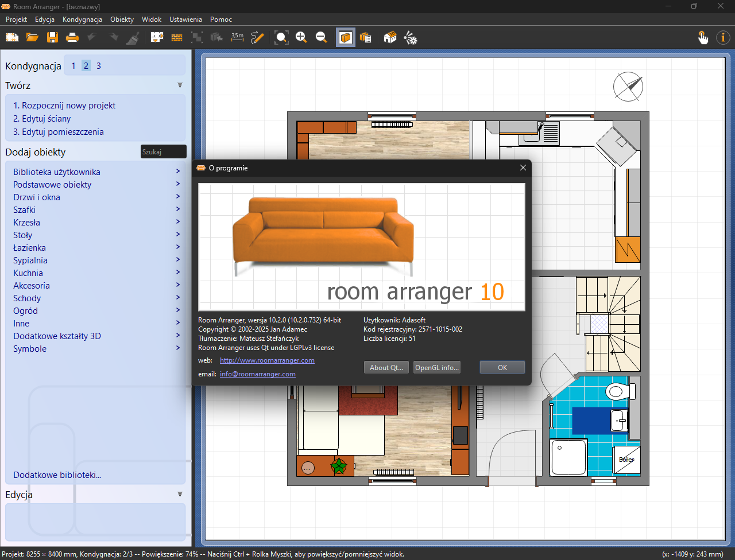
Task: Expand the Symbole category
Action: point(96,349)
